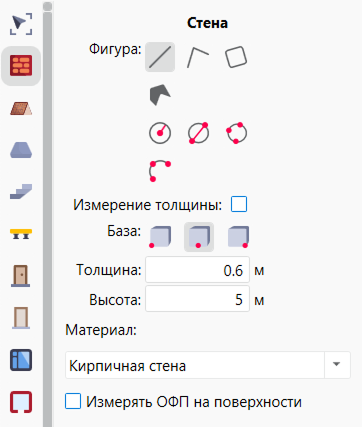The image size is (362, 427).
Task: Choose rectangle wall figure
Action: 236,57
